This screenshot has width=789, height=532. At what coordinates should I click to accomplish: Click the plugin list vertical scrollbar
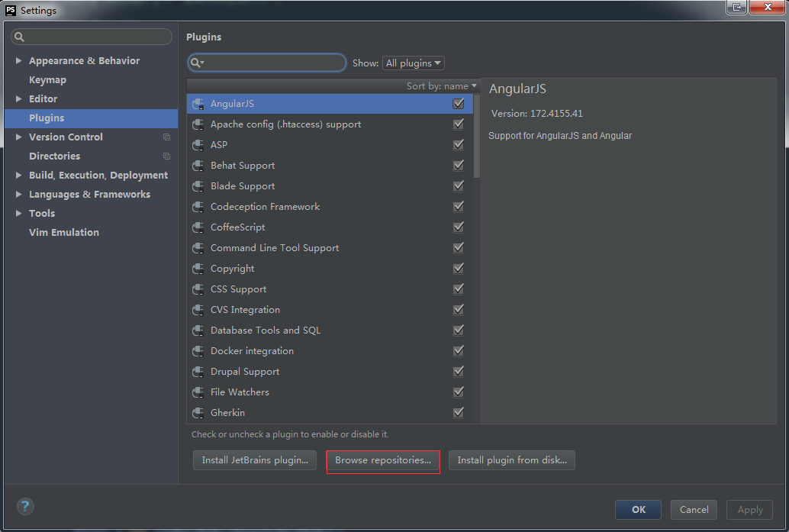click(x=476, y=137)
